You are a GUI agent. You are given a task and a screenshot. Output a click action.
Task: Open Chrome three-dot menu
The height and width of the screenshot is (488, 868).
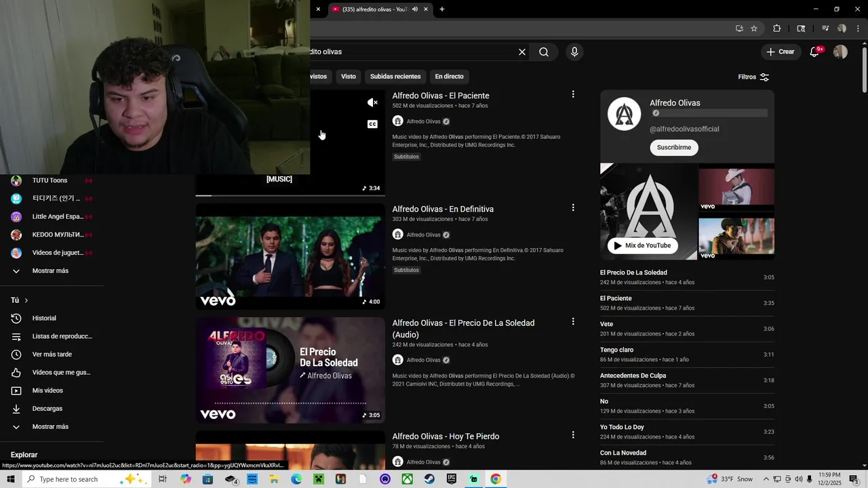[x=858, y=28]
